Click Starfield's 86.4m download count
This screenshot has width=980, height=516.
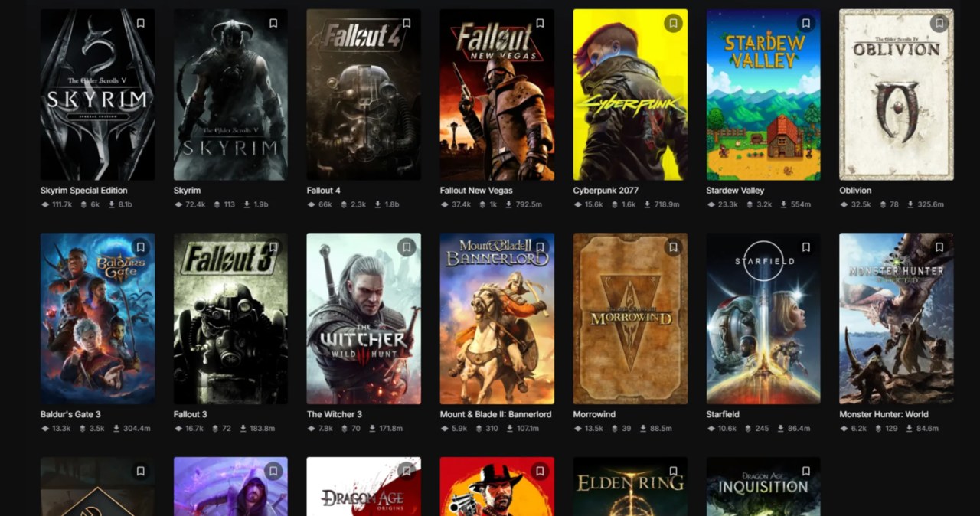[x=794, y=429]
